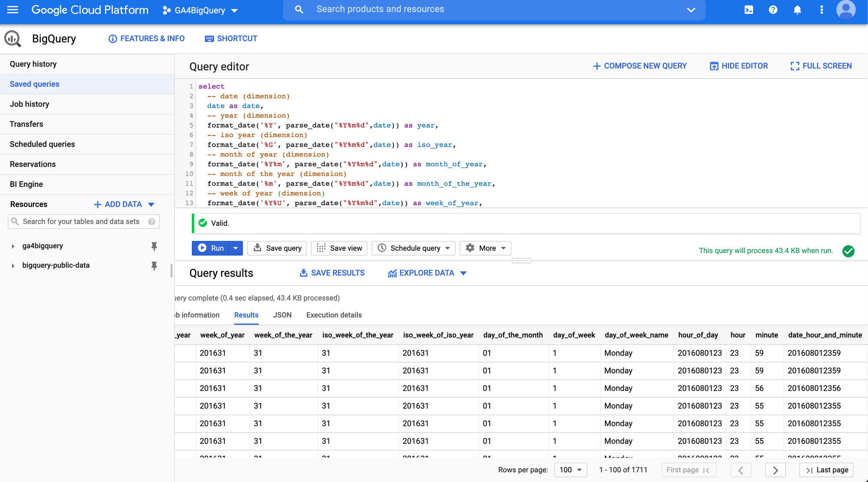Go to the next results page arrow
The image size is (868, 482).
[776, 470]
